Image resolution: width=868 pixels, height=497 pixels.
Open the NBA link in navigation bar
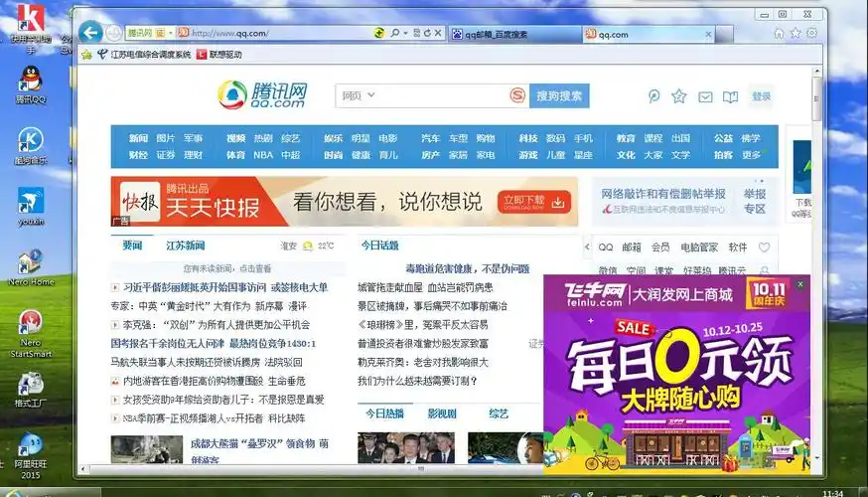(x=263, y=155)
